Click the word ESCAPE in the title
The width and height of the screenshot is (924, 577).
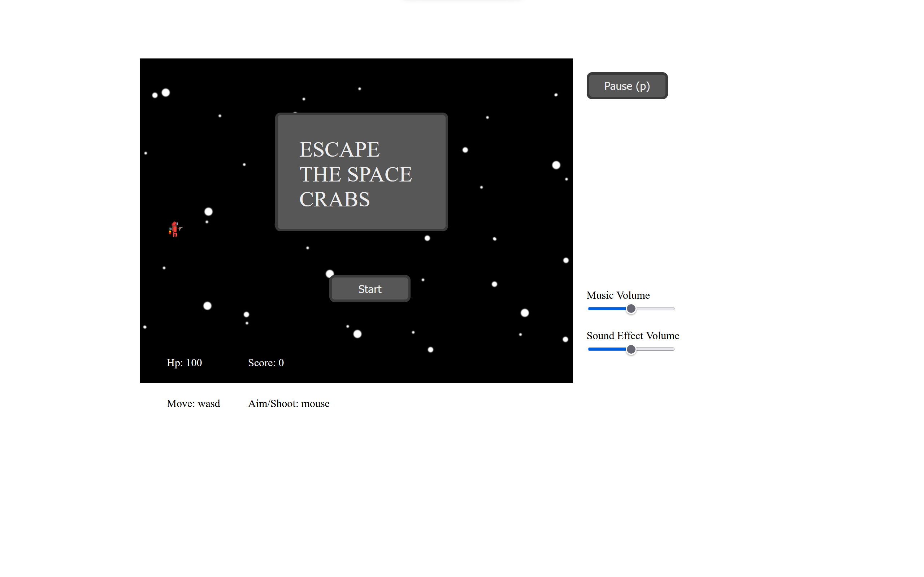[x=339, y=149]
